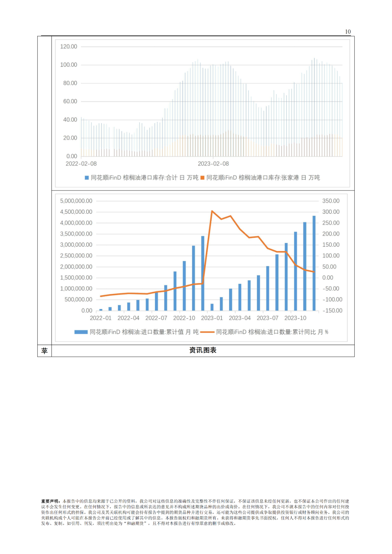
Task: Click the 250.00 right axis label
Action: (331, 223)
